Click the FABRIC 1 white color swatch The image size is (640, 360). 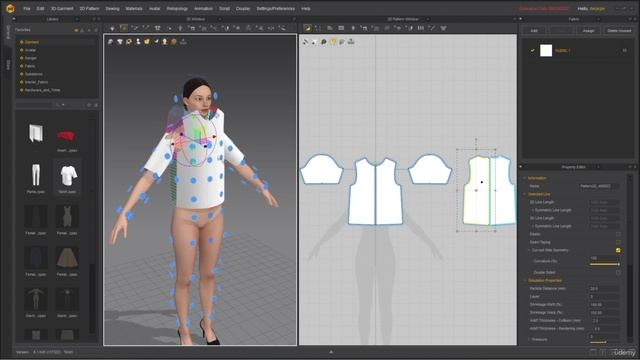[x=546, y=50]
